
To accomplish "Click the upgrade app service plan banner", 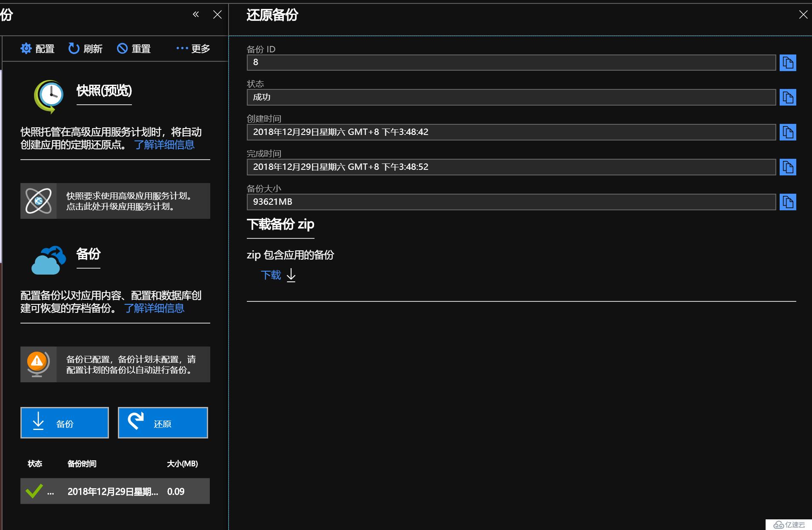I will point(115,201).
